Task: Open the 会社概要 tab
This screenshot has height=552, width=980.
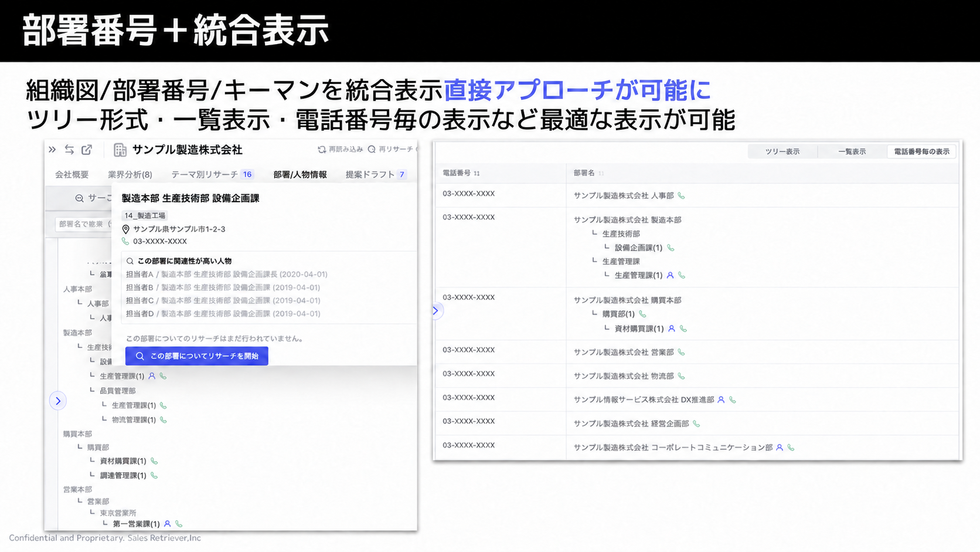Action: coord(72,174)
